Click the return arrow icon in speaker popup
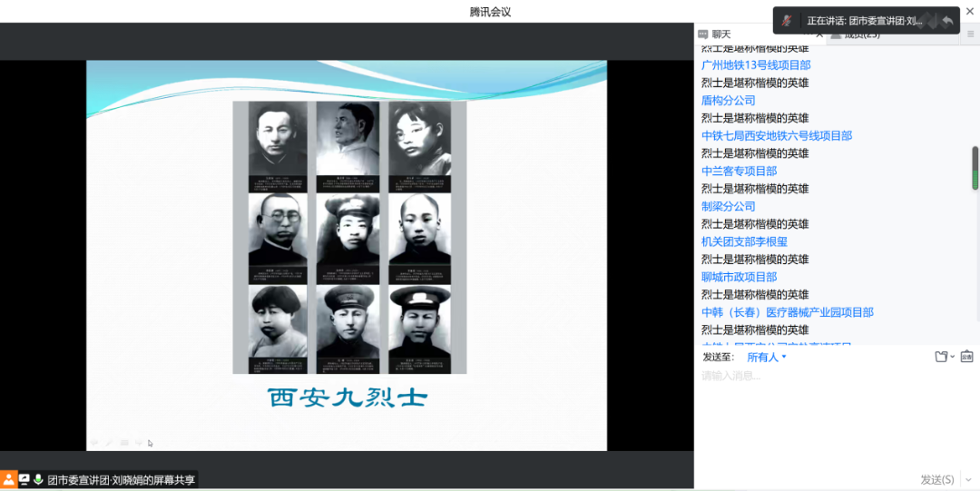980x491 pixels. coord(947,21)
